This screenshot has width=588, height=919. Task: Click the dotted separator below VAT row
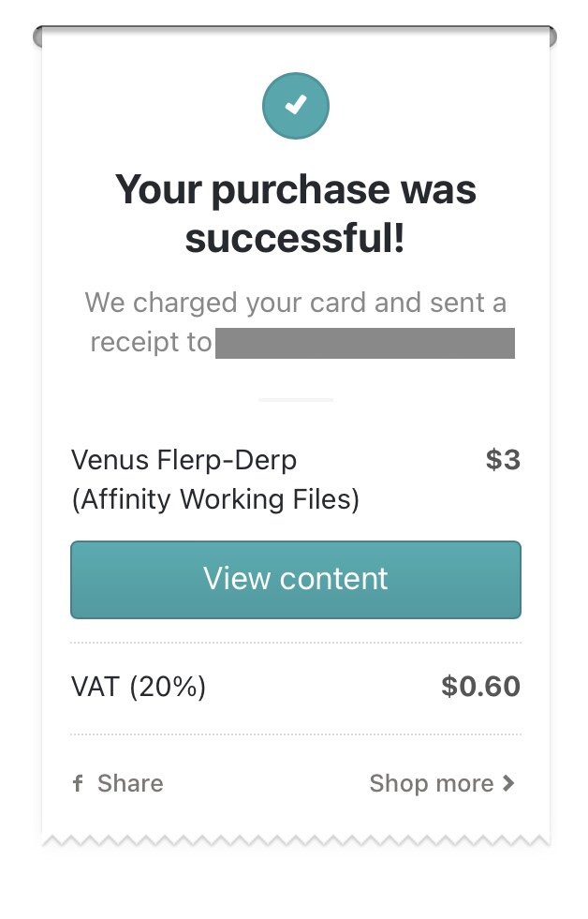pyautogui.click(x=296, y=734)
